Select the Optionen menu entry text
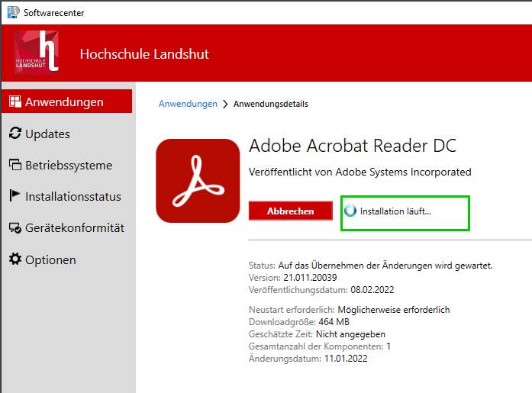 click(x=50, y=259)
